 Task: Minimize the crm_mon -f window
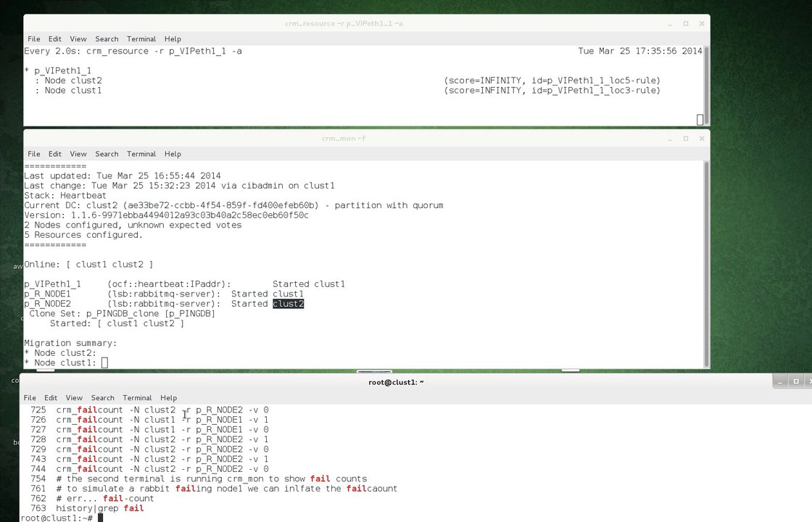(670, 138)
